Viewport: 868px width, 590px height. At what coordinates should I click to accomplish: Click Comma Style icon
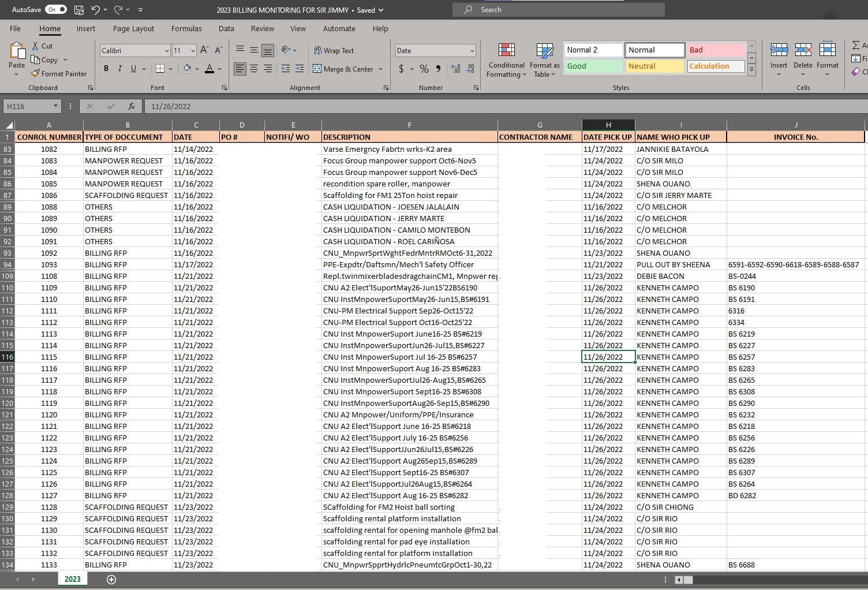439,69
